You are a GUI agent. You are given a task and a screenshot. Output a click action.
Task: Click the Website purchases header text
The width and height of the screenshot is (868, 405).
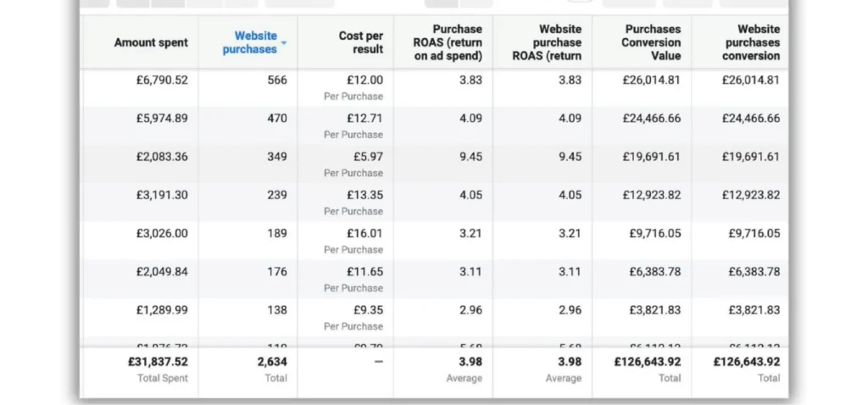(250, 42)
